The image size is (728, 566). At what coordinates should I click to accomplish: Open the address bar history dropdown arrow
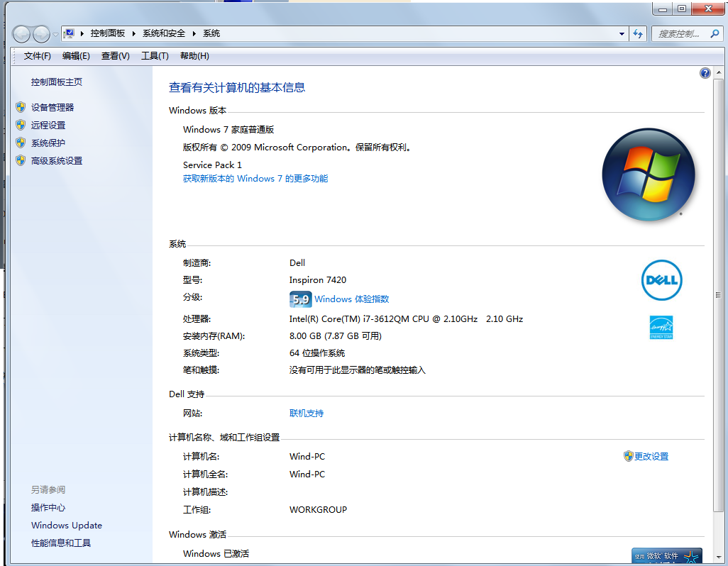tap(622, 33)
